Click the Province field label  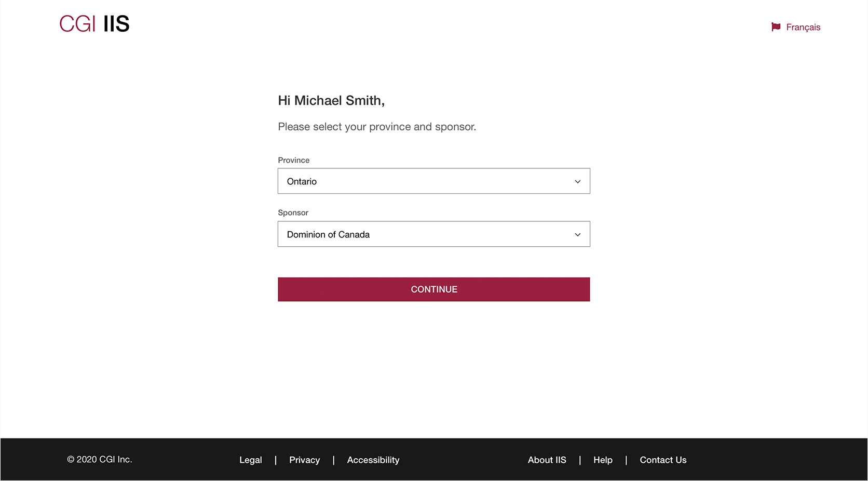pyautogui.click(x=293, y=160)
